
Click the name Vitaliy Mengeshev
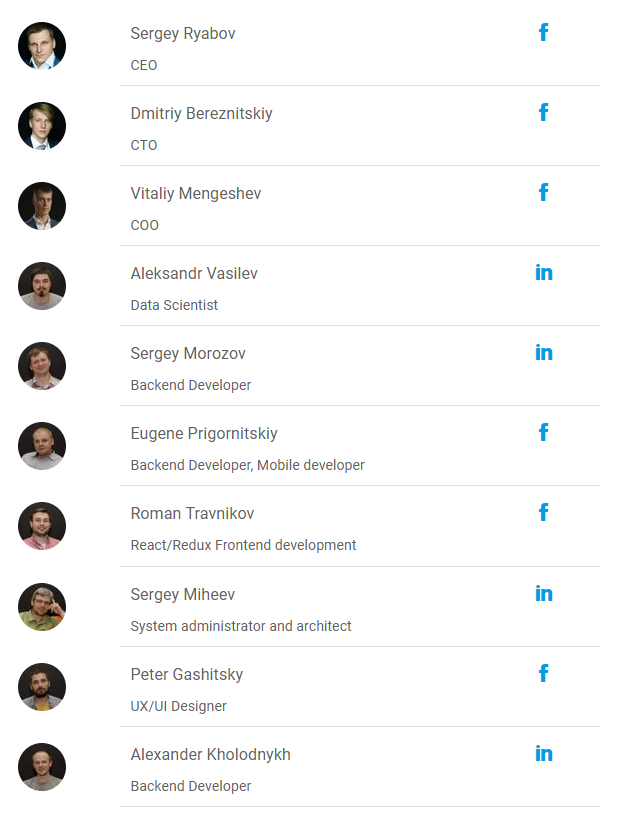pos(196,194)
